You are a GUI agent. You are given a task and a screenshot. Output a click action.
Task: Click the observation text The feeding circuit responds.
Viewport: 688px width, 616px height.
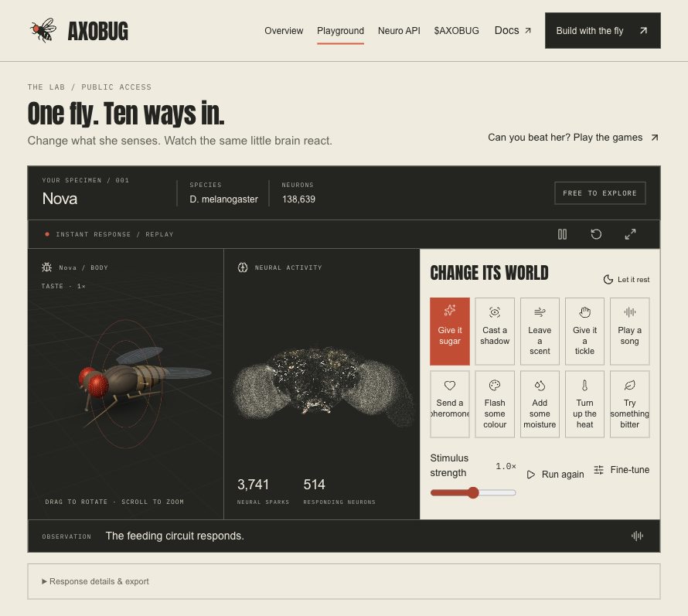(175, 536)
